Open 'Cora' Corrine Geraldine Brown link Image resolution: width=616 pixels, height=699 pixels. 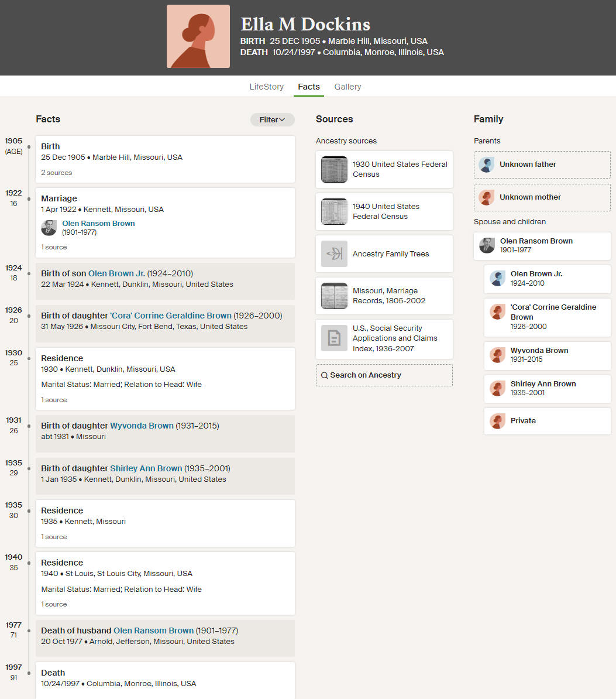tap(171, 316)
